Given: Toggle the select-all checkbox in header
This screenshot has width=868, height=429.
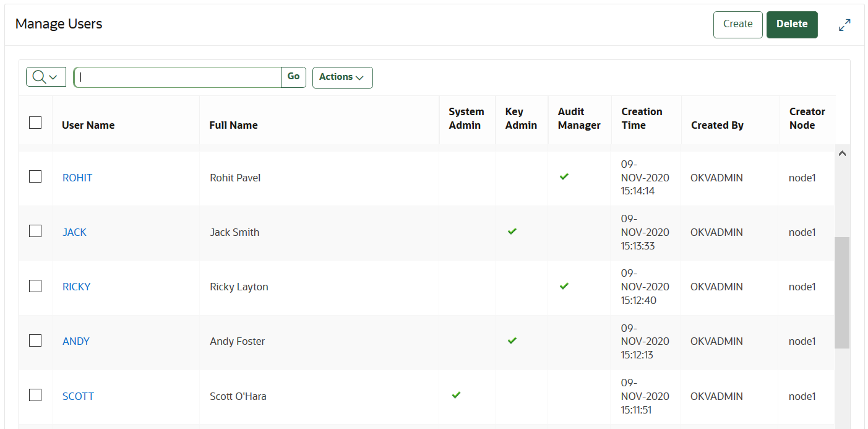Looking at the screenshot, I should point(35,123).
